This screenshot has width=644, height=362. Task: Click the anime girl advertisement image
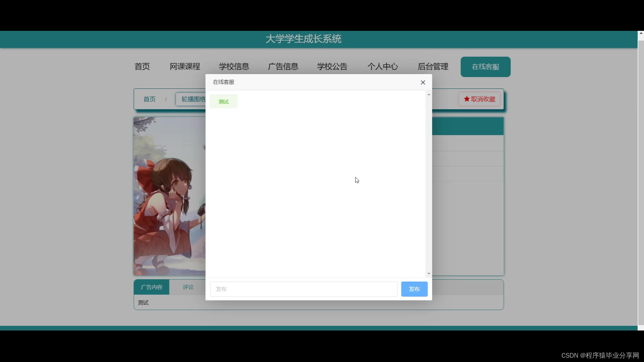(169, 196)
